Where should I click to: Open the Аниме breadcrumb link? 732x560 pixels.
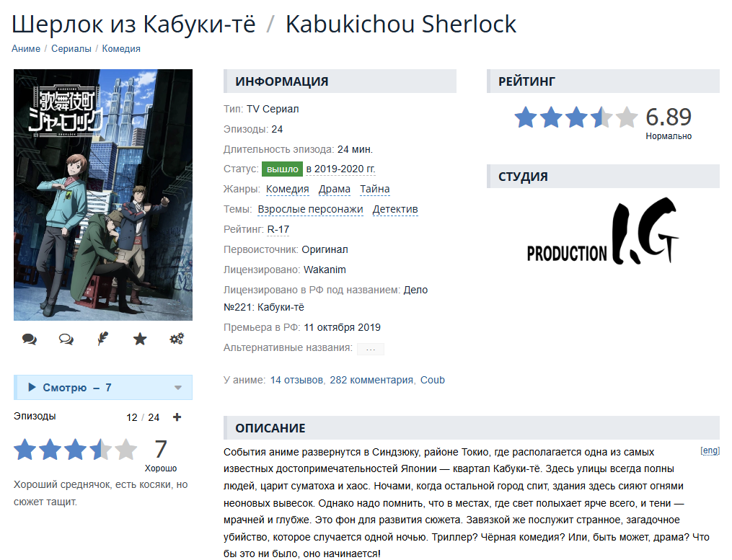[26, 48]
